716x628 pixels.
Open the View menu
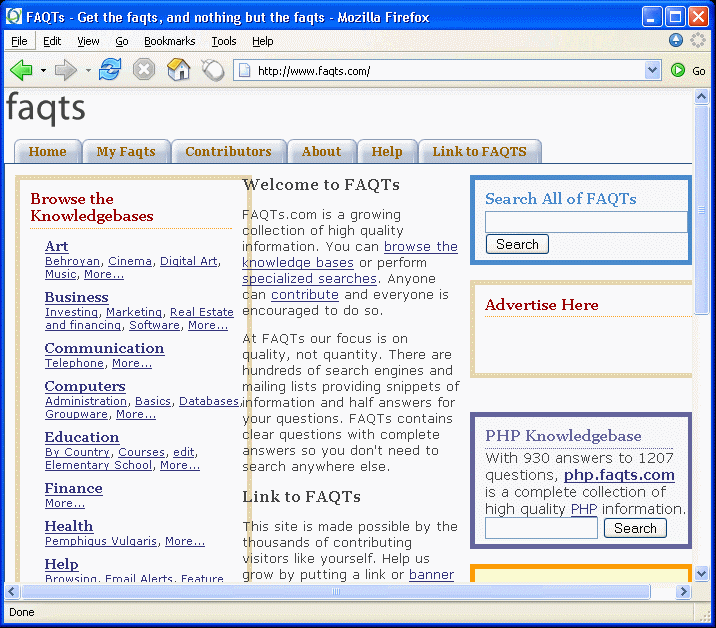[x=88, y=42]
